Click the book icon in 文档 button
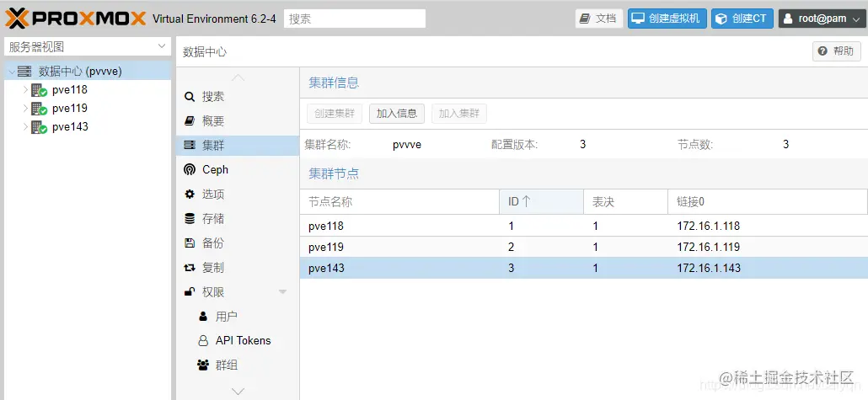Screen dimensions: 868x400 tap(585, 19)
